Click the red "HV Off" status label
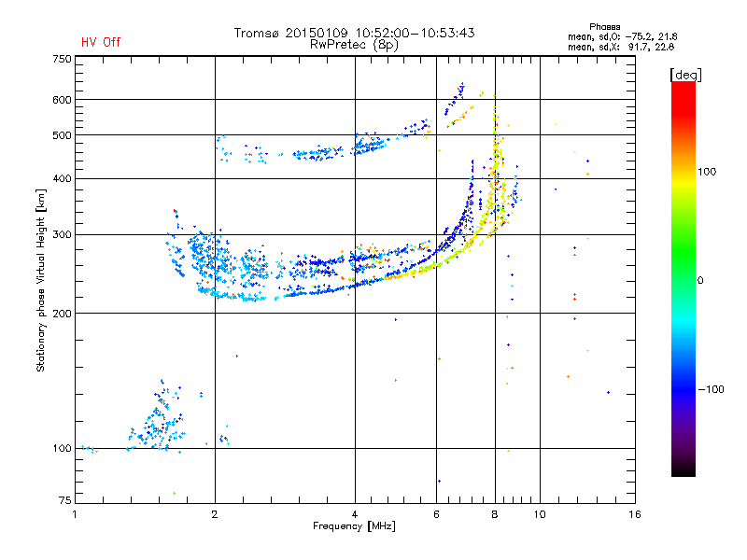747x560 pixels. click(101, 42)
